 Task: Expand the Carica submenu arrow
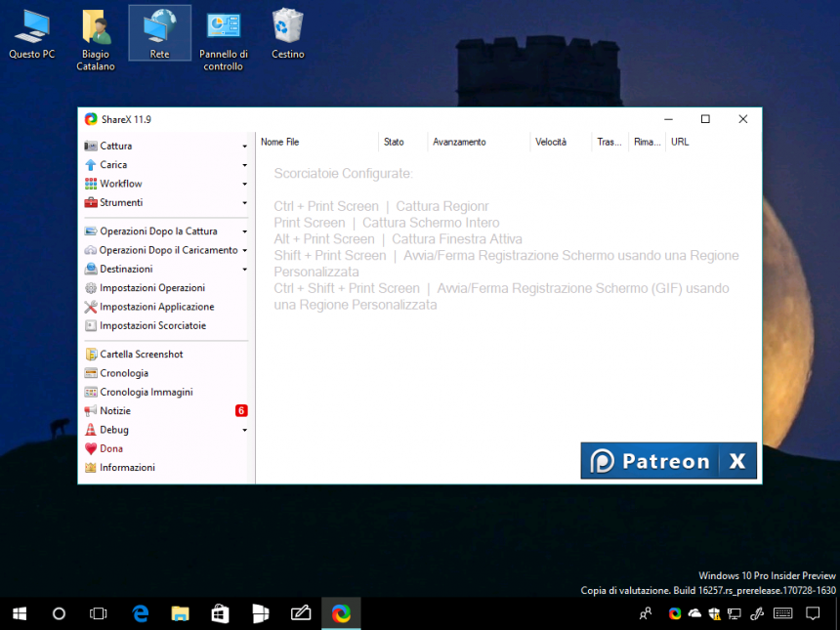pos(245,165)
